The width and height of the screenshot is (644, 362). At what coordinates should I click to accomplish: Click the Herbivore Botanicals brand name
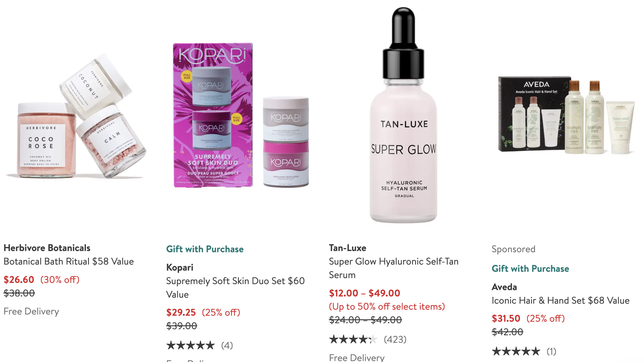[x=47, y=248]
